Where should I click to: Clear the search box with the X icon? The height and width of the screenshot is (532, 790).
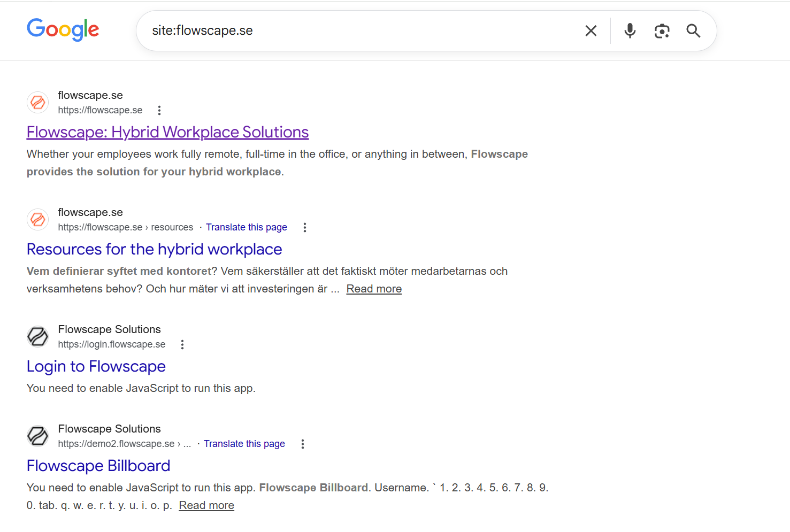[591, 31]
